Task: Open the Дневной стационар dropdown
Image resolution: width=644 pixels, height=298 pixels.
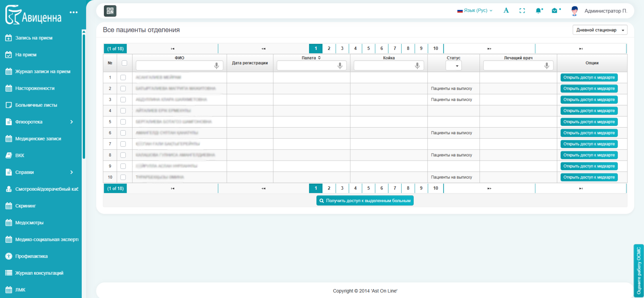Action: coord(600,30)
